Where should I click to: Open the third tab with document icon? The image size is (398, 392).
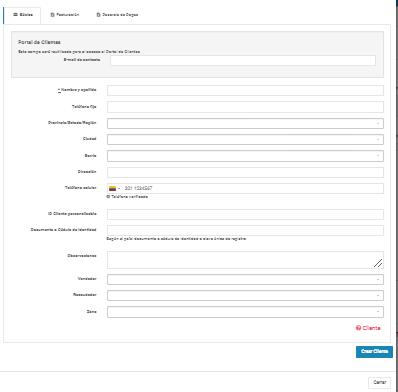[x=117, y=15]
